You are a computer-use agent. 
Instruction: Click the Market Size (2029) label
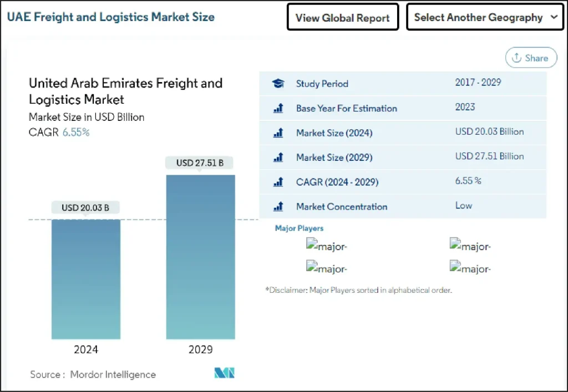[x=334, y=157]
